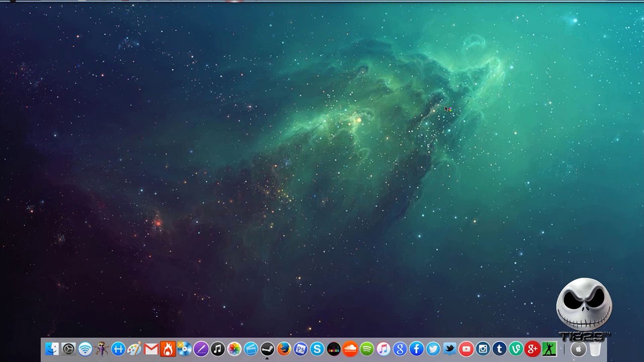Open the Twitter speech-bubble bird app
644x362 pixels.
click(x=450, y=348)
